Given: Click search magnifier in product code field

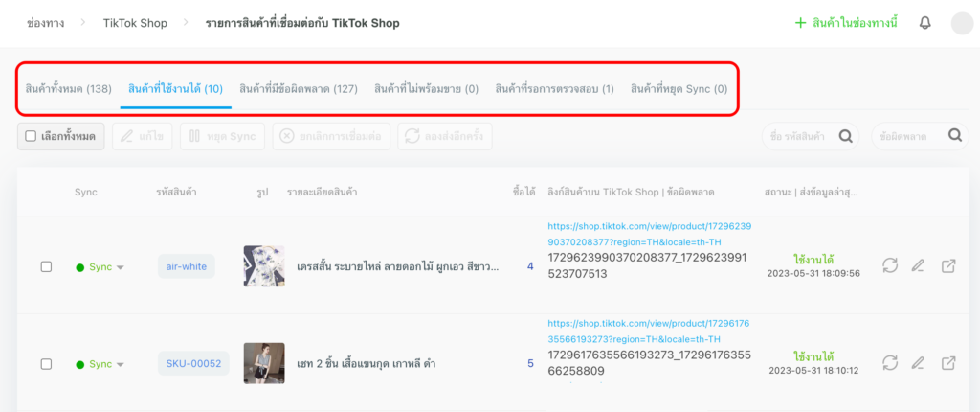Looking at the screenshot, I should (845, 136).
